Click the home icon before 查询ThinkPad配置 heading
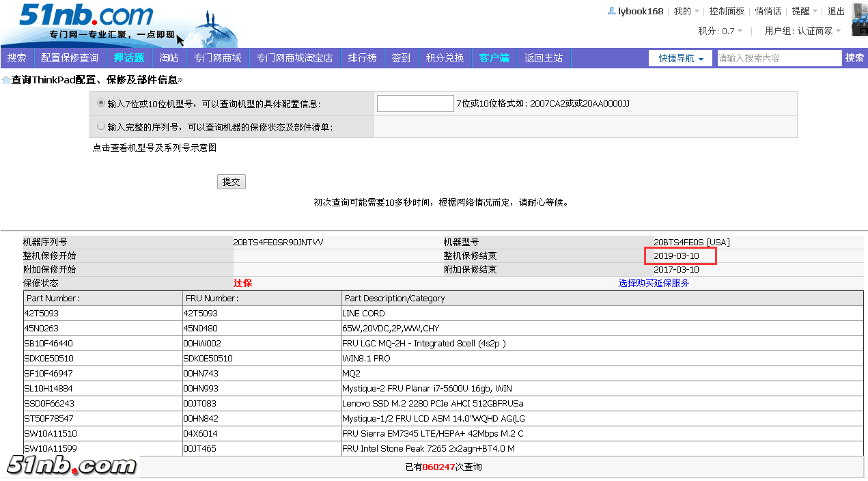This screenshot has height=481, width=868. [x=5, y=80]
